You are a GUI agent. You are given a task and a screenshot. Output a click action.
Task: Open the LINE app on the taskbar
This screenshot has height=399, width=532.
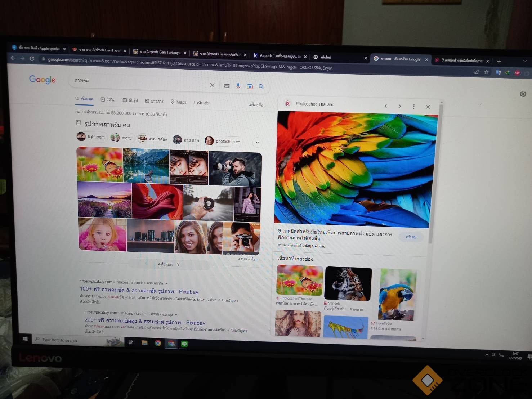[184, 344]
